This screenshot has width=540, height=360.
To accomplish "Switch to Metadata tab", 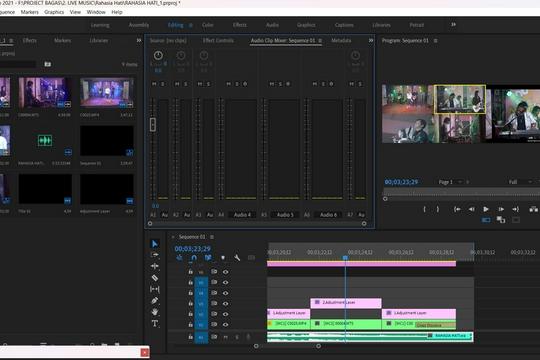I will (341, 41).
